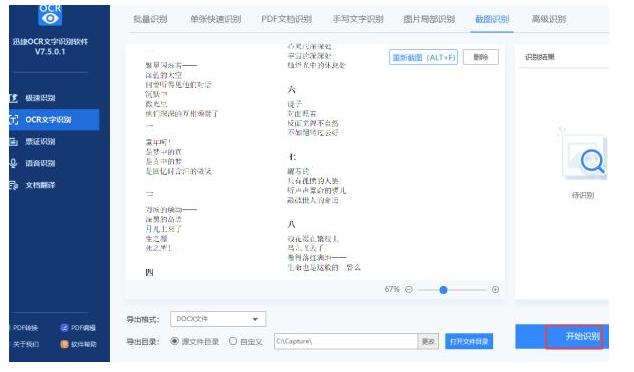Click the zoom slider handle

(444, 290)
